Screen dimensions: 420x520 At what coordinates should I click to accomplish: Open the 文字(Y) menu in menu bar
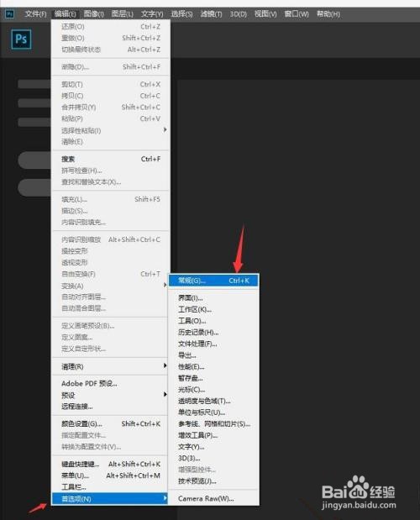152,14
